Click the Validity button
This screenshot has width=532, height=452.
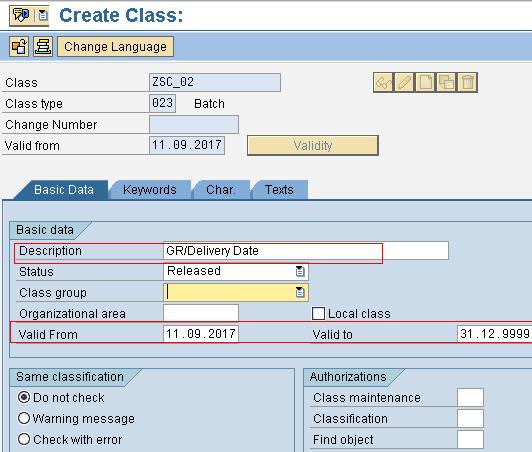(313, 146)
